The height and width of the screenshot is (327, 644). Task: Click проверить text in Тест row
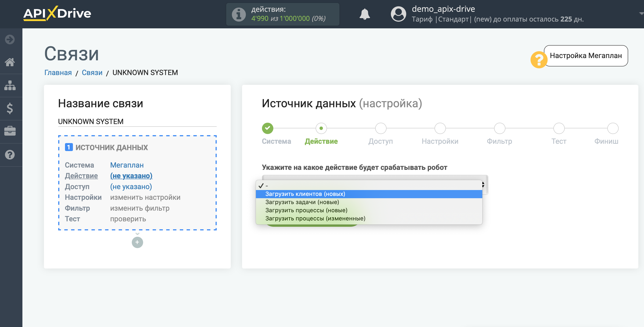(128, 219)
